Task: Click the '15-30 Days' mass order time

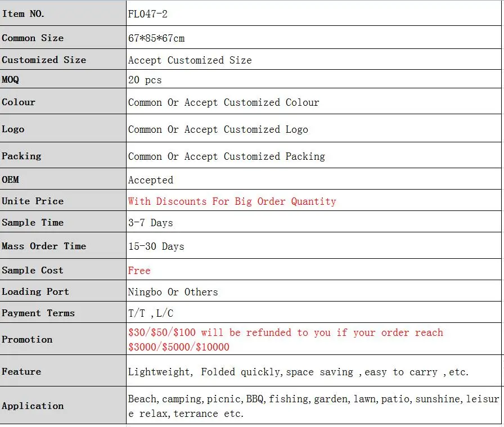Action: [156, 246]
